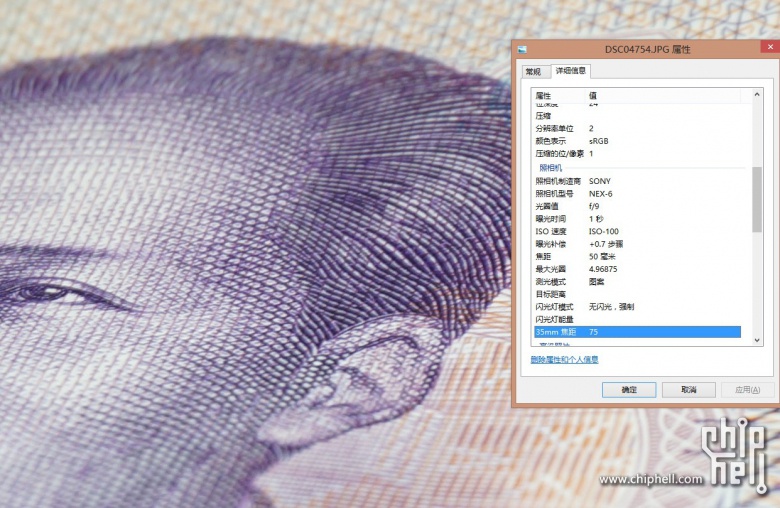Select the 目标距离 row

coord(638,294)
